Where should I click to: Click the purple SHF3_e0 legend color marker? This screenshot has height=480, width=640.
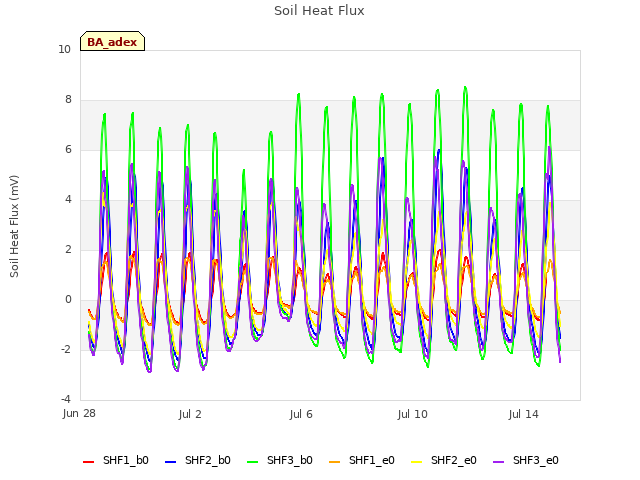click(x=499, y=462)
